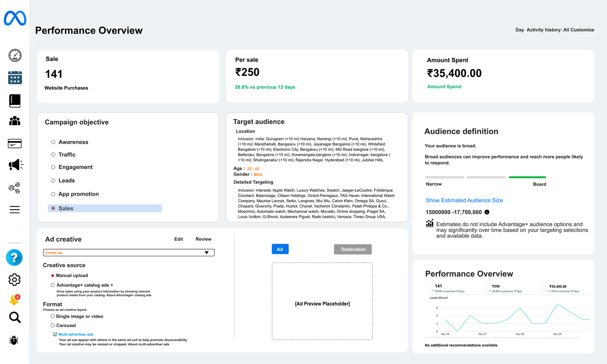Choose the Carousel format option

coord(53,325)
